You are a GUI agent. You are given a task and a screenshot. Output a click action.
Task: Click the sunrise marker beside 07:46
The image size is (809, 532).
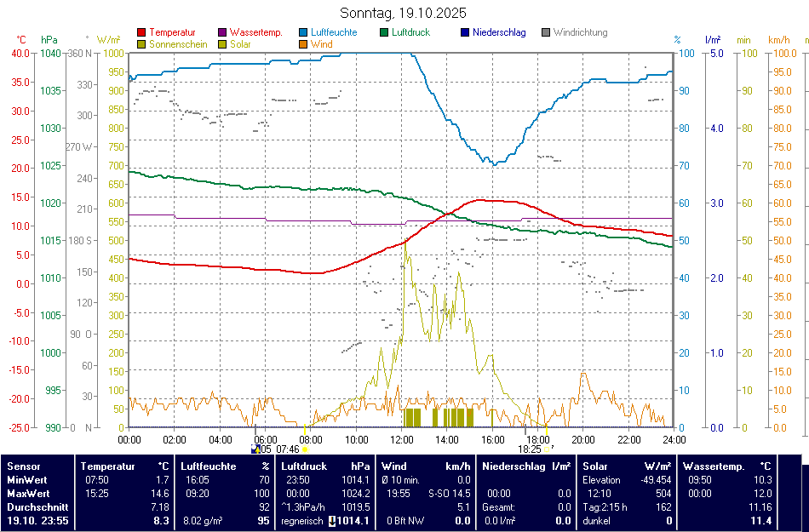305,449
